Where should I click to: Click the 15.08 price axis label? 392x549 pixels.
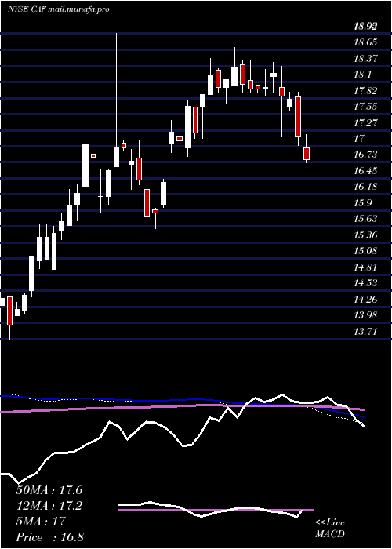pos(365,251)
